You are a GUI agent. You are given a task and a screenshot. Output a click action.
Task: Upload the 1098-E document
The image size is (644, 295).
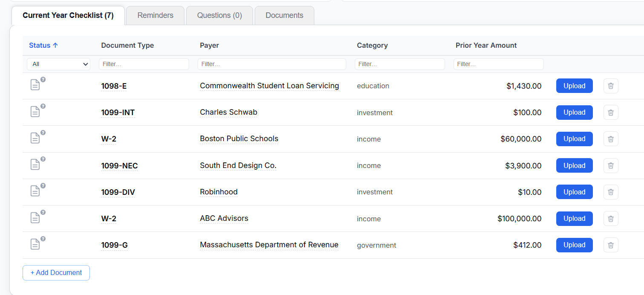[x=575, y=86]
